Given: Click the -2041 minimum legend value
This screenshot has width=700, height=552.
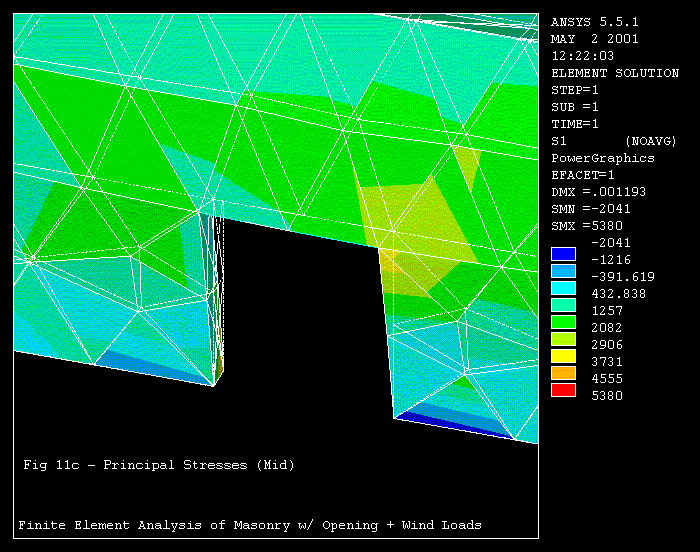Looking at the screenshot, I should (608, 243).
